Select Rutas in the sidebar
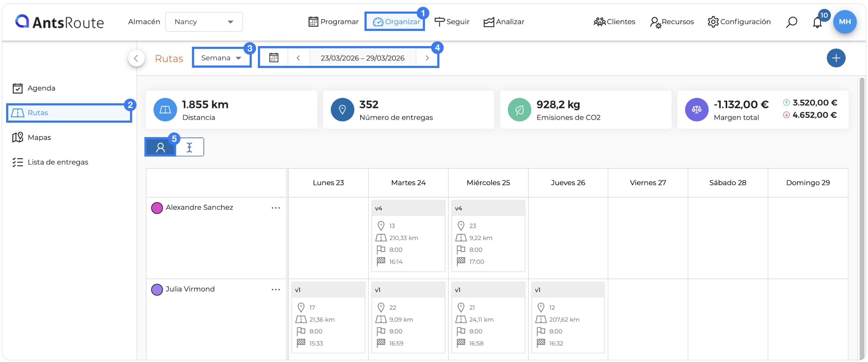Viewport: 868px width, 362px height. (69, 113)
